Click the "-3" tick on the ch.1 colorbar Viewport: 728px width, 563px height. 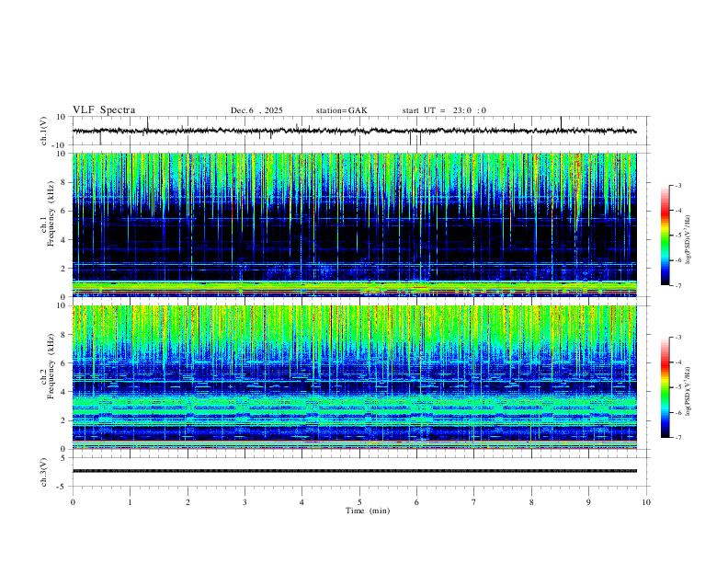tap(678, 185)
